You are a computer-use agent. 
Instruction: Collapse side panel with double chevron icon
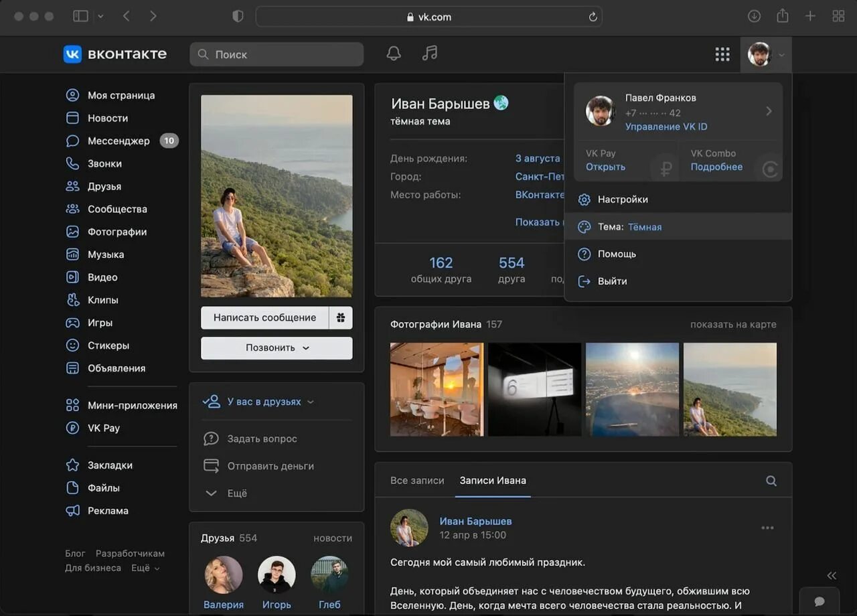click(832, 576)
